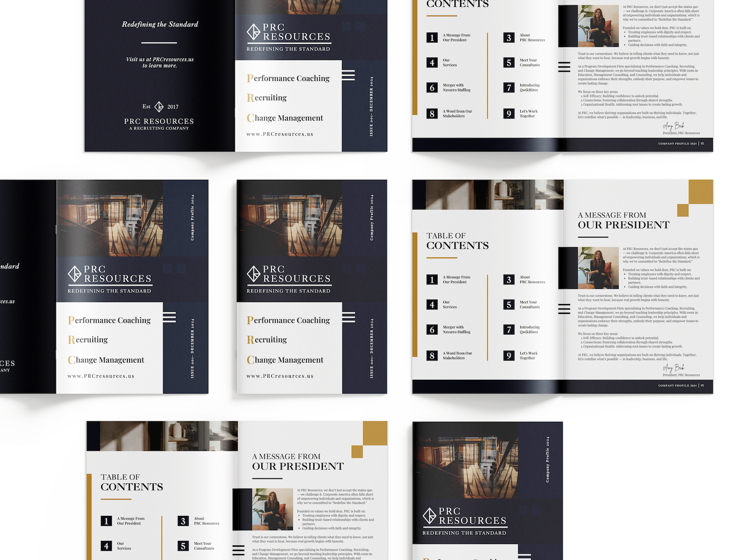The width and height of the screenshot is (737, 560).
Task: Click "COMPANY PROFILE 2024 | 01" footer in top-right spread
Action: click(681, 143)
